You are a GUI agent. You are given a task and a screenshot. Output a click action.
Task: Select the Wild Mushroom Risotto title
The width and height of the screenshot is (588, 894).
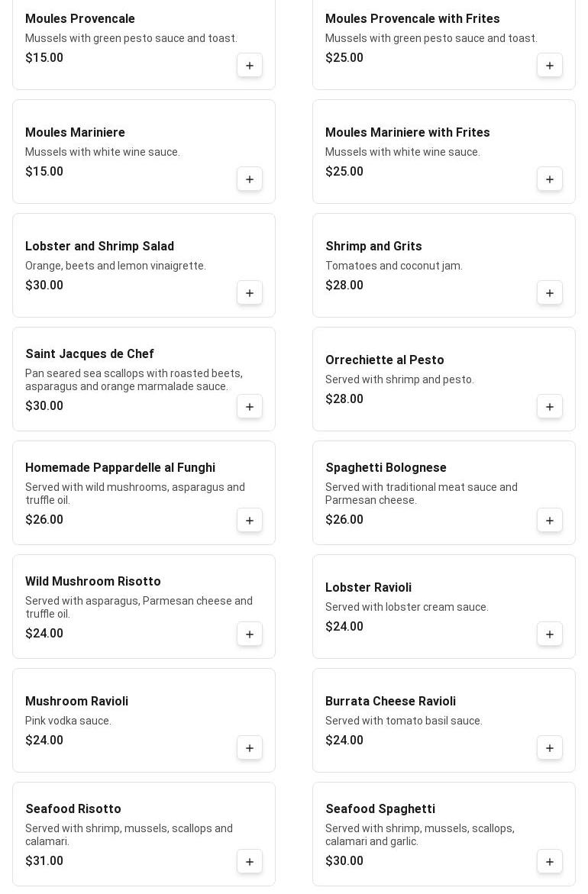click(93, 582)
